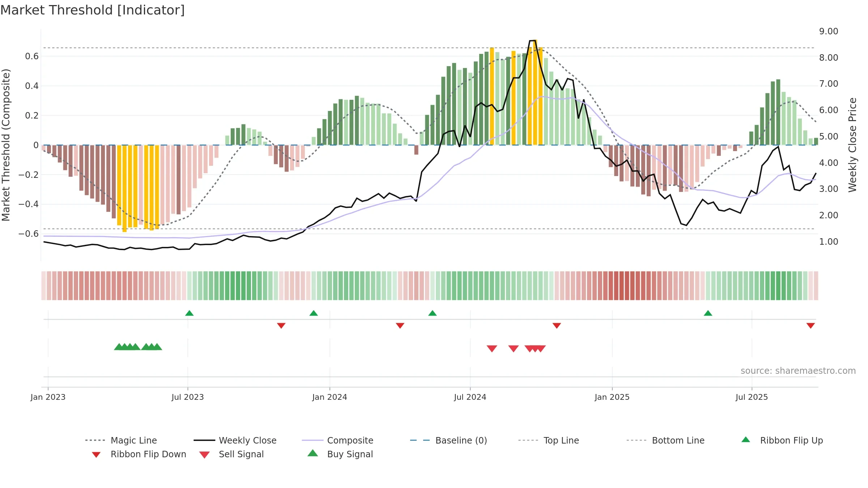Click the Jul 2025 x-axis label

752,397
